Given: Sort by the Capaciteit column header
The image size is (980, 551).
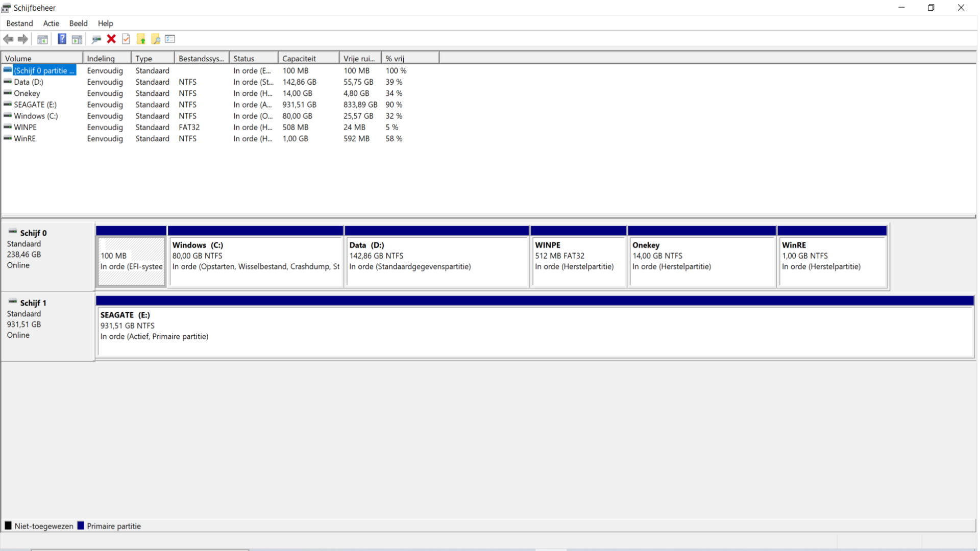Looking at the screenshot, I should pos(309,58).
